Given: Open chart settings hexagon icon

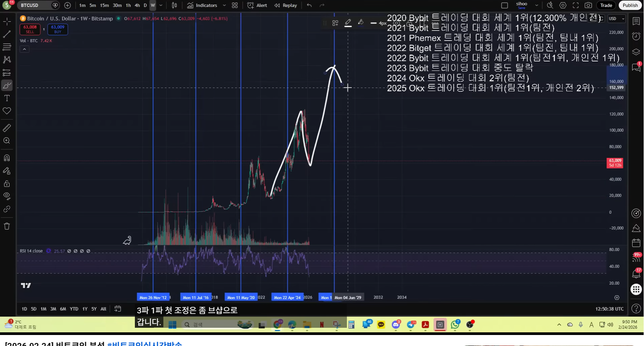Looking at the screenshot, I should (x=563, y=5).
